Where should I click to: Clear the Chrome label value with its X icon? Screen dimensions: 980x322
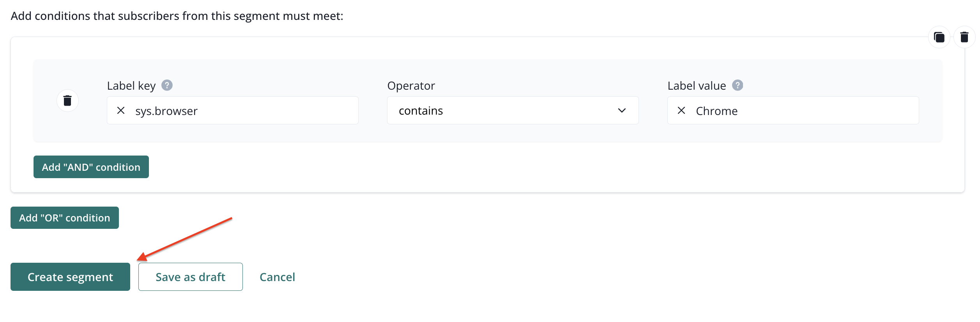681,111
